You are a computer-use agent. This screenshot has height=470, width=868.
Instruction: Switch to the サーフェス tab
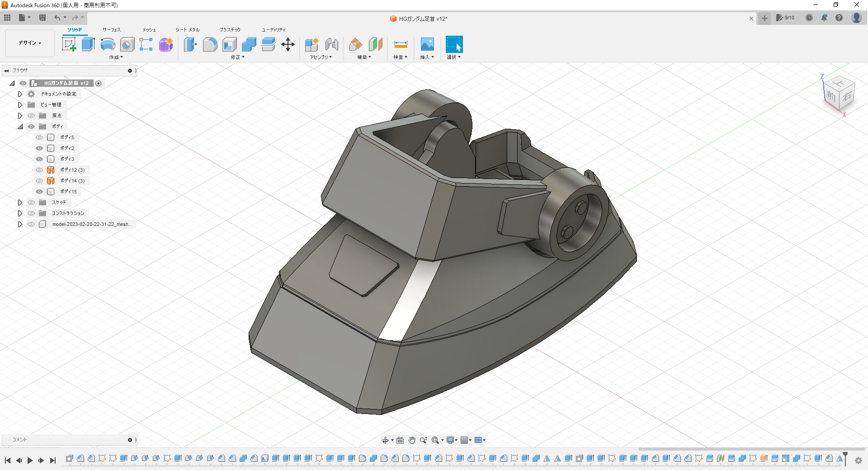[x=112, y=30]
